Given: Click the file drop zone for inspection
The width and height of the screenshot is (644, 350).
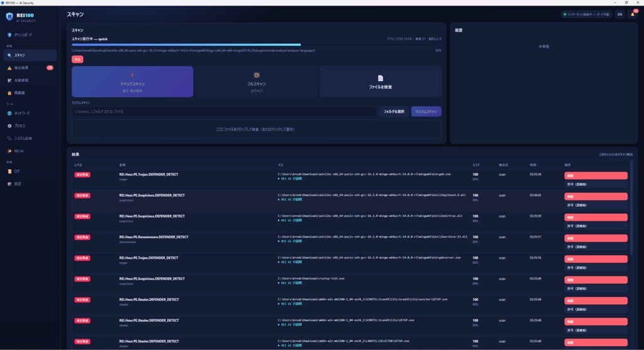Looking at the screenshot, I should [257, 129].
